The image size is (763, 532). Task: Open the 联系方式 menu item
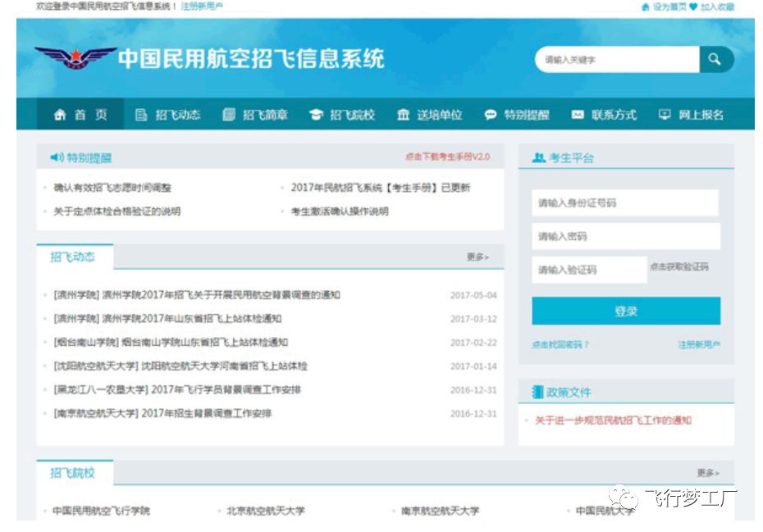click(x=604, y=115)
